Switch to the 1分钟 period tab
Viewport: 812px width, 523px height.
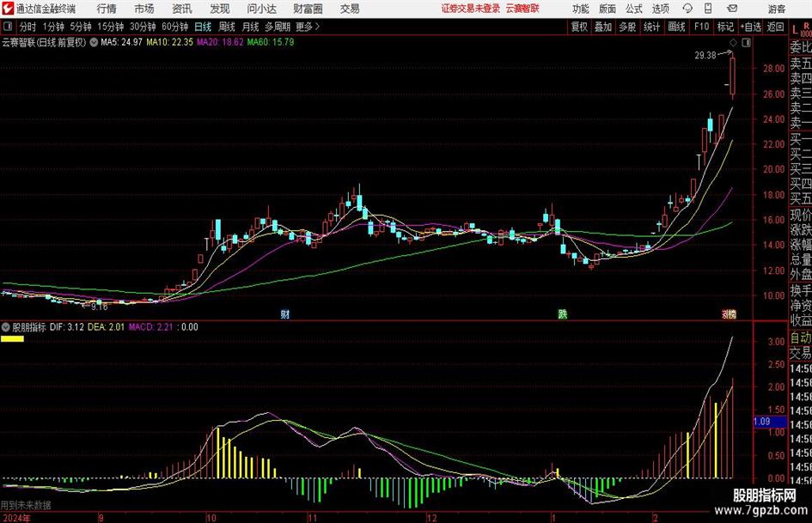[52, 27]
